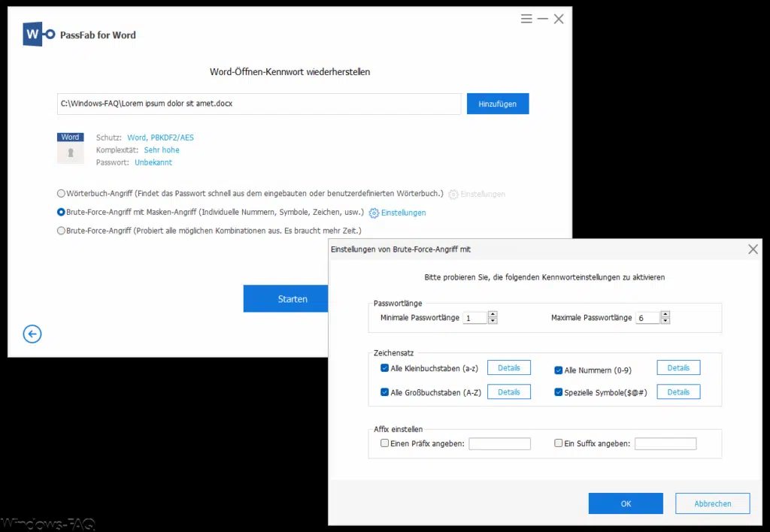This screenshot has width=770, height=532.
Task: Select the plain Brute-Force-Angriff option
Action: pos(62,231)
